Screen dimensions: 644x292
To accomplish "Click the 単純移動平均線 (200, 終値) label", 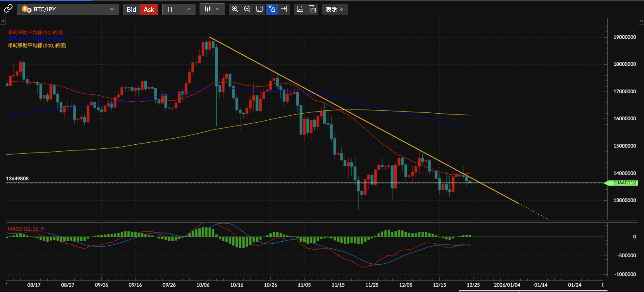I will tap(37, 45).
